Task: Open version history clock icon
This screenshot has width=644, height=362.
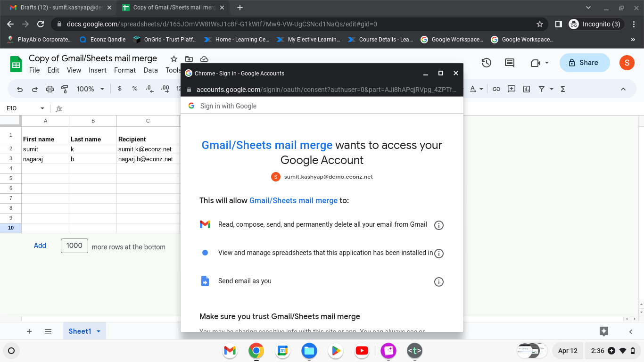Action: point(487,63)
